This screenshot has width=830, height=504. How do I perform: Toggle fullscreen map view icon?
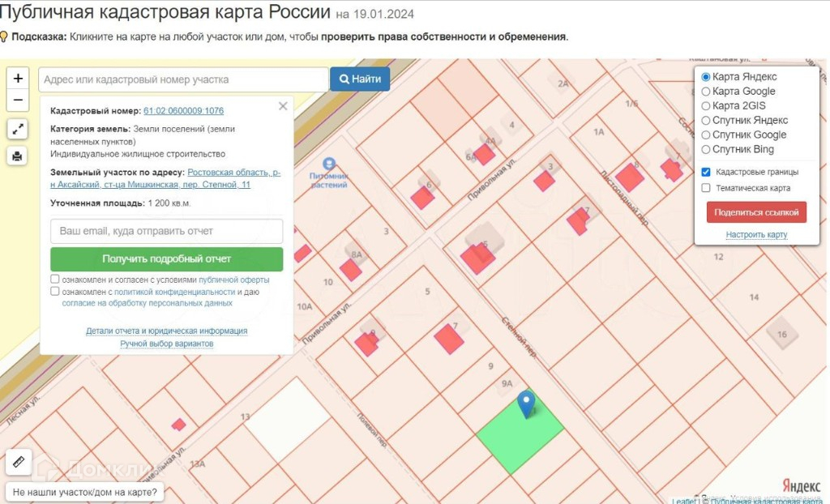[x=18, y=129]
